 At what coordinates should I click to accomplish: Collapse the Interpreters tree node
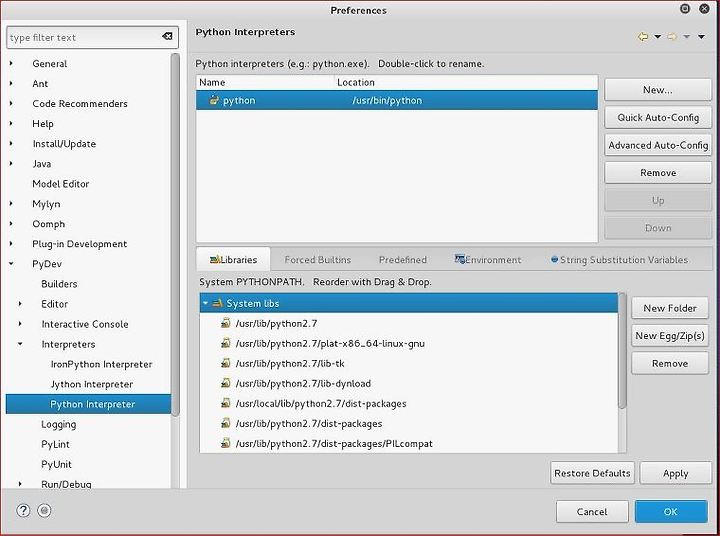(20, 344)
